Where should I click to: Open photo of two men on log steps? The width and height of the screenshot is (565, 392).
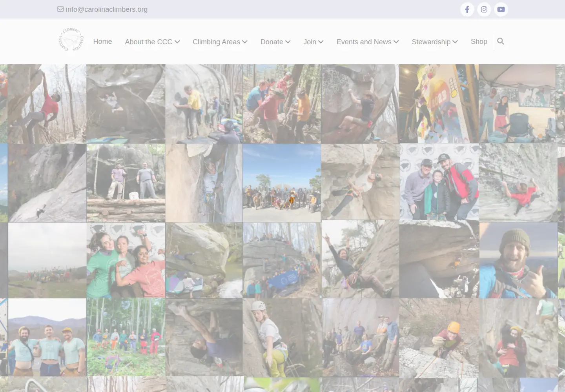(x=126, y=183)
